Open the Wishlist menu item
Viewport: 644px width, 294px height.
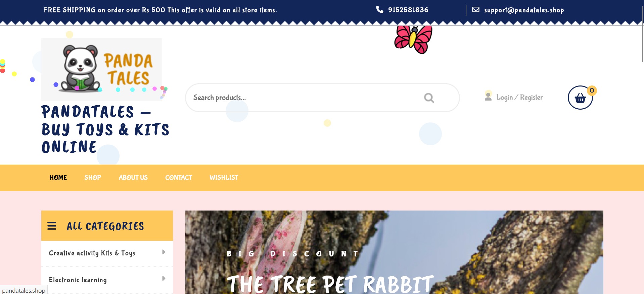tap(224, 178)
